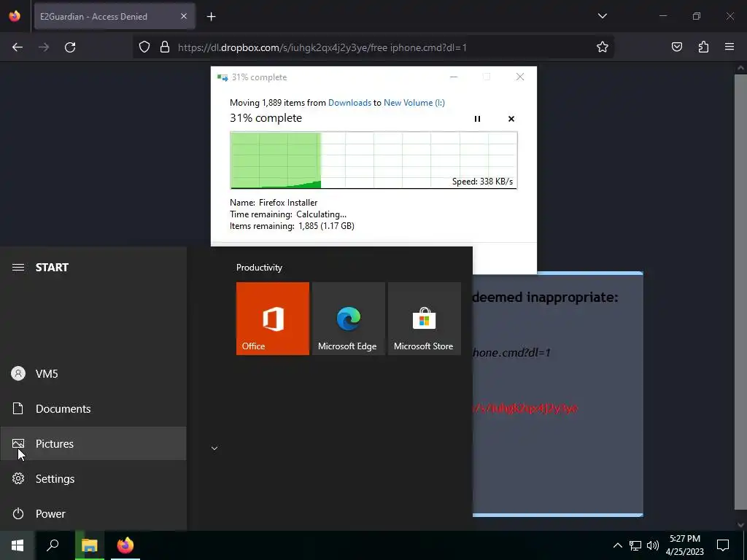747x560 pixels.
Task: Open a new browser tab
Action: [211, 17]
